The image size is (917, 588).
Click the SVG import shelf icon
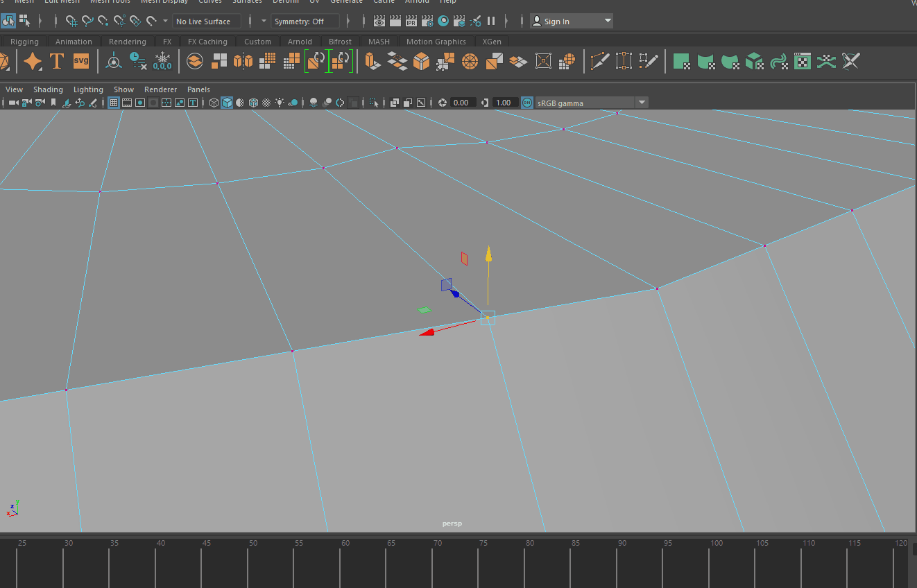pos(81,61)
